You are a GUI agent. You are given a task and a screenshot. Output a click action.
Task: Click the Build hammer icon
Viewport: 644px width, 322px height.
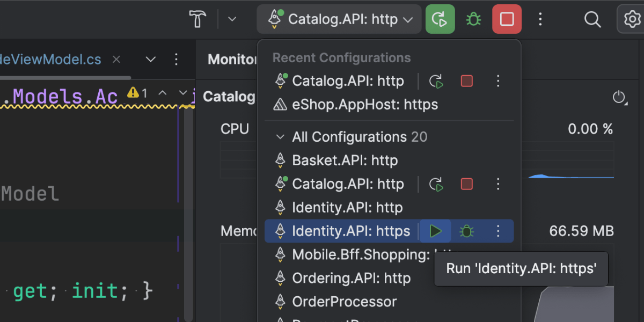click(197, 20)
